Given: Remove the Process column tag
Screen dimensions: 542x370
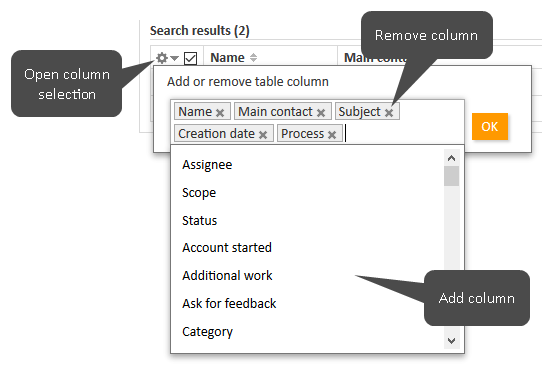Looking at the screenshot, I should click(x=332, y=135).
